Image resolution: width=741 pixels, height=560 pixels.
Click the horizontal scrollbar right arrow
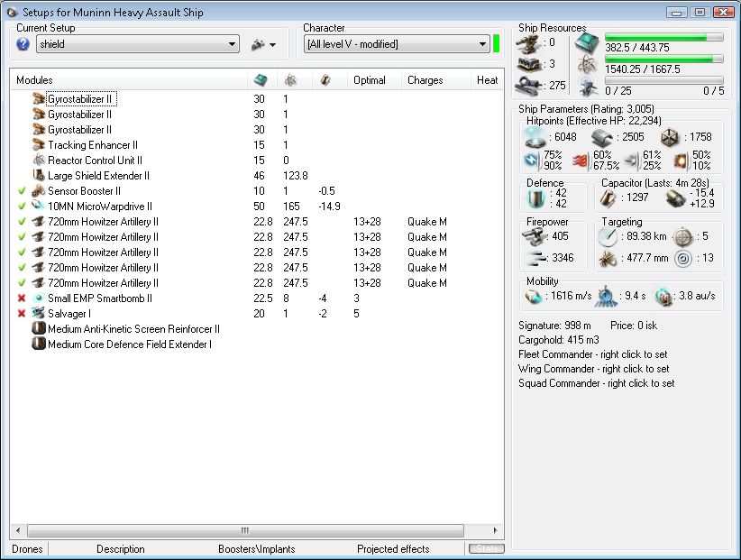click(x=495, y=531)
